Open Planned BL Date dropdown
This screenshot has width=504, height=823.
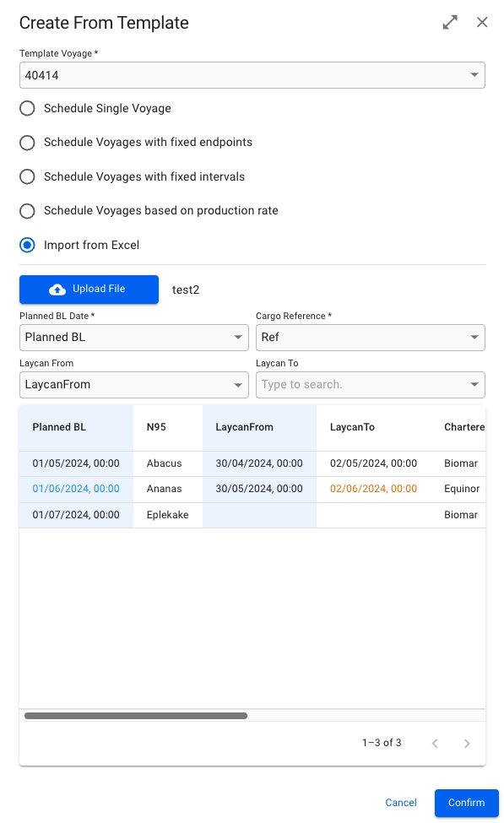pos(134,338)
